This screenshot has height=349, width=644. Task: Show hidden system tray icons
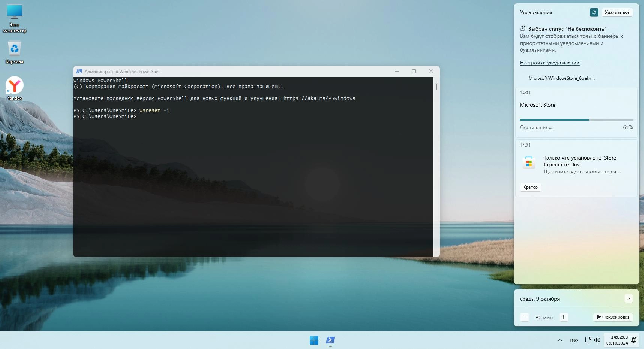[560, 340]
